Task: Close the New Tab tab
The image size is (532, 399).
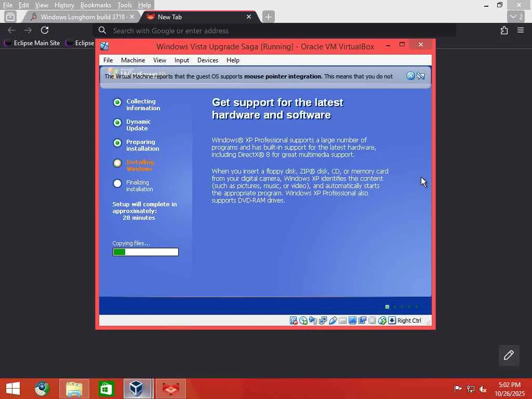Action: (x=249, y=17)
